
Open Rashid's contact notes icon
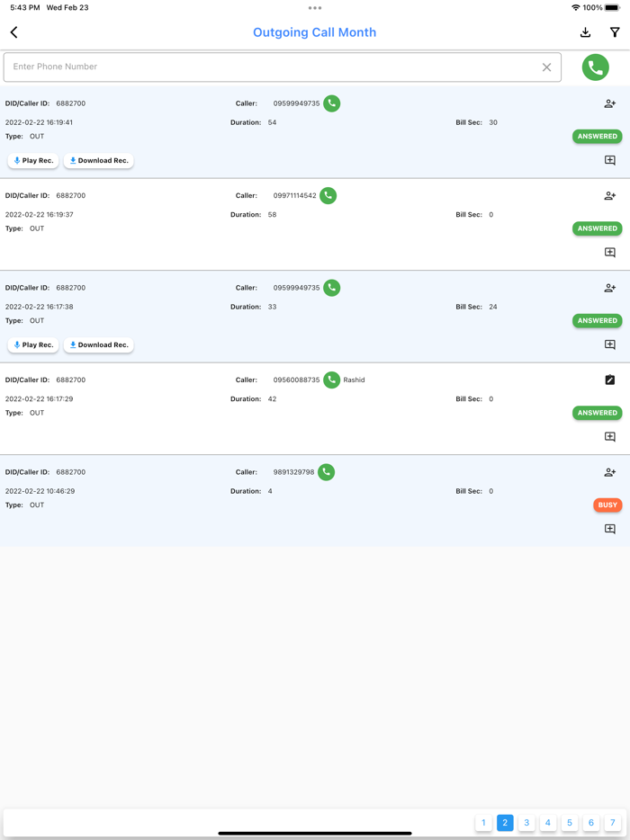coord(609,380)
